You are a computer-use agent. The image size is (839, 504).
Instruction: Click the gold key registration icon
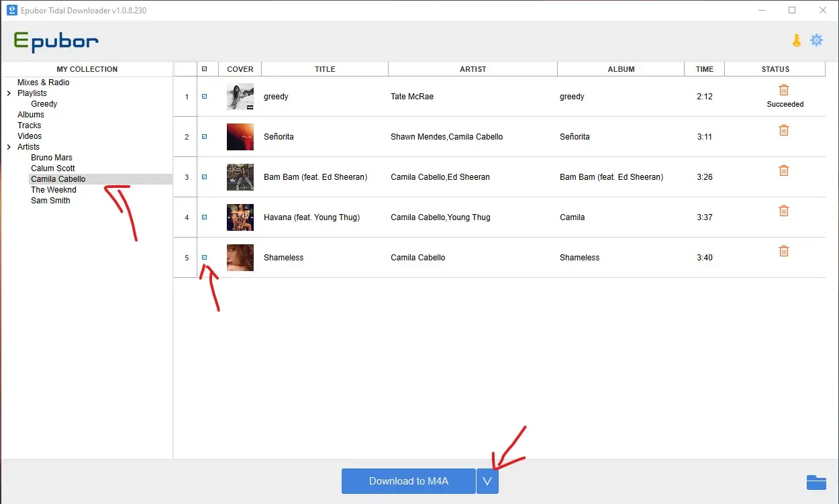pyautogui.click(x=796, y=40)
